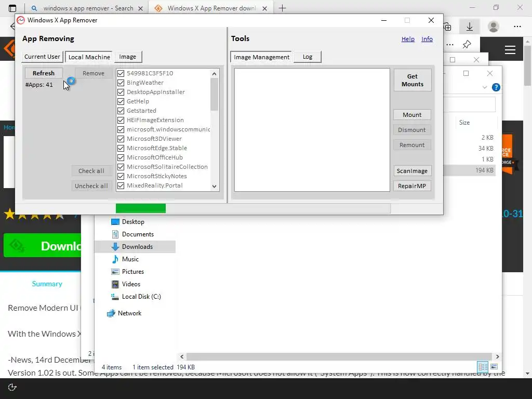Open Network icon in File Explorer sidebar

click(111, 313)
